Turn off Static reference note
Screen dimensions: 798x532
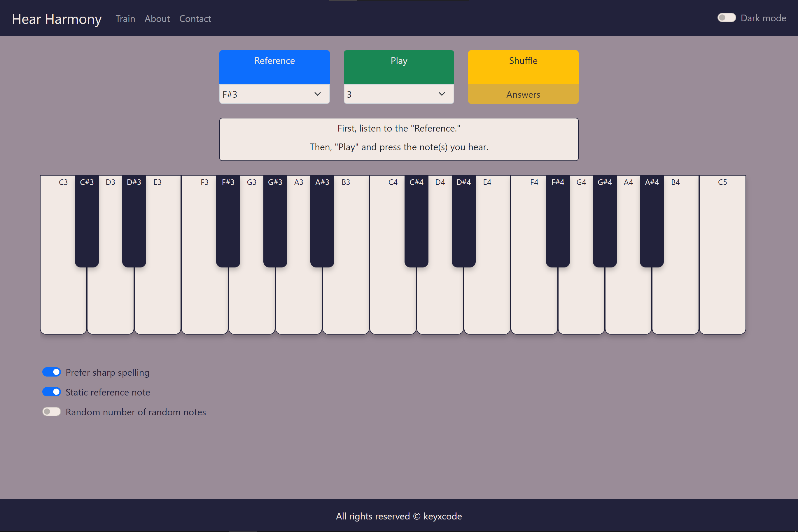(52, 392)
